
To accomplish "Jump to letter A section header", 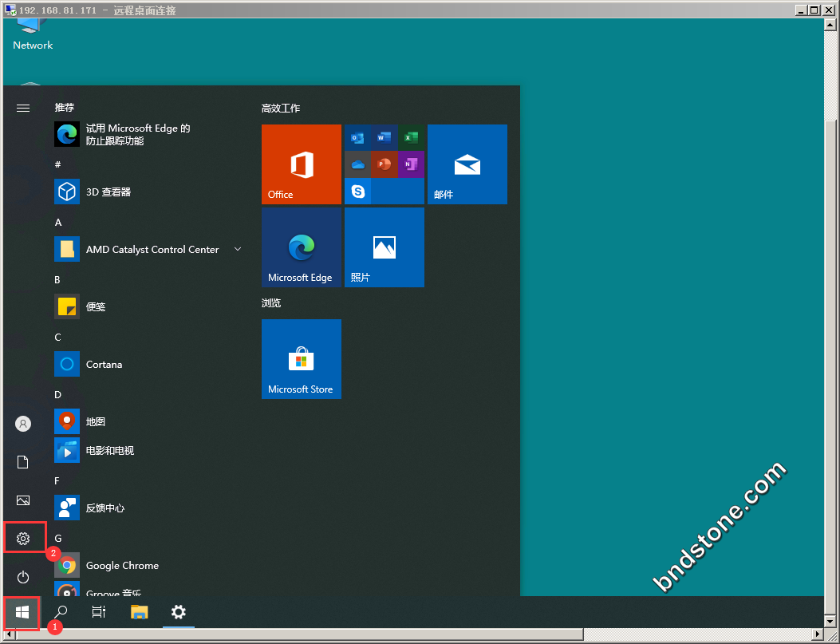I will pyautogui.click(x=58, y=223).
